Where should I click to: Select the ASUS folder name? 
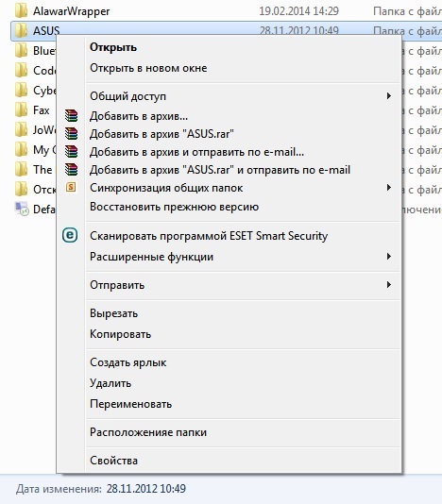tap(46, 31)
